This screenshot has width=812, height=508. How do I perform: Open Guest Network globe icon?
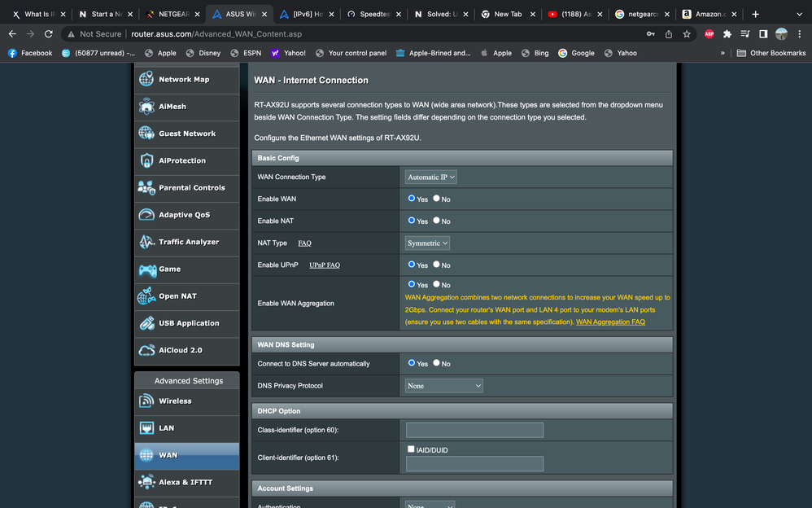(x=146, y=134)
